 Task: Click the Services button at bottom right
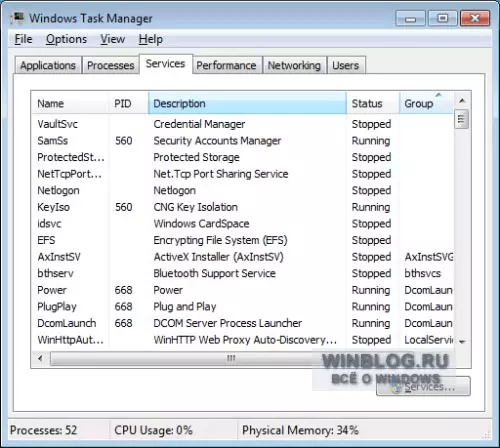(423, 387)
